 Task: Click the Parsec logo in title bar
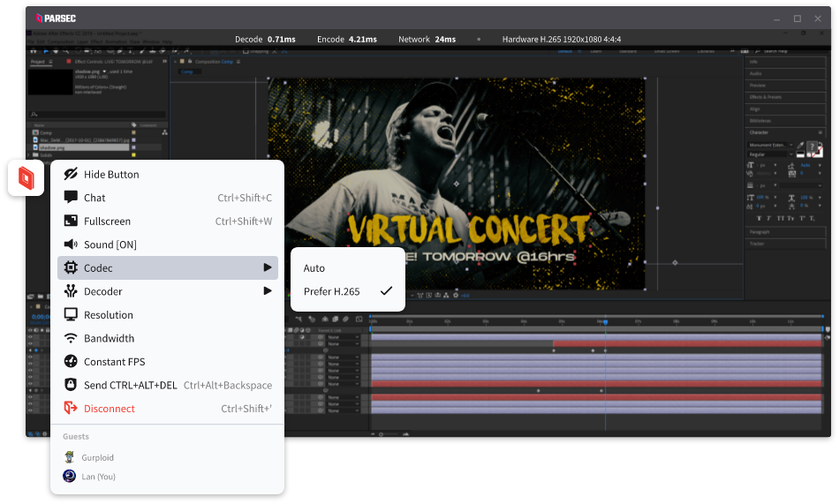pos(56,19)
